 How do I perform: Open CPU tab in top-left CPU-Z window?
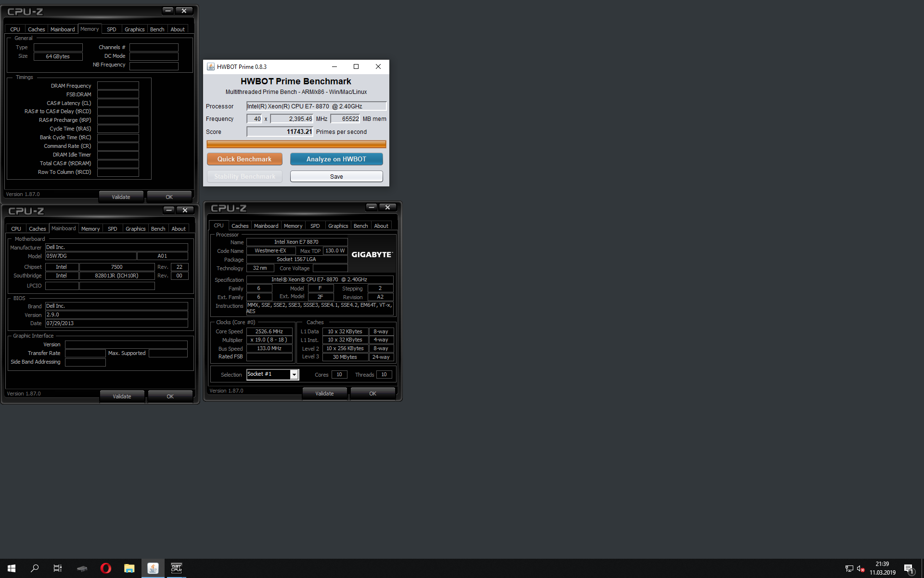tap(15, 29)
